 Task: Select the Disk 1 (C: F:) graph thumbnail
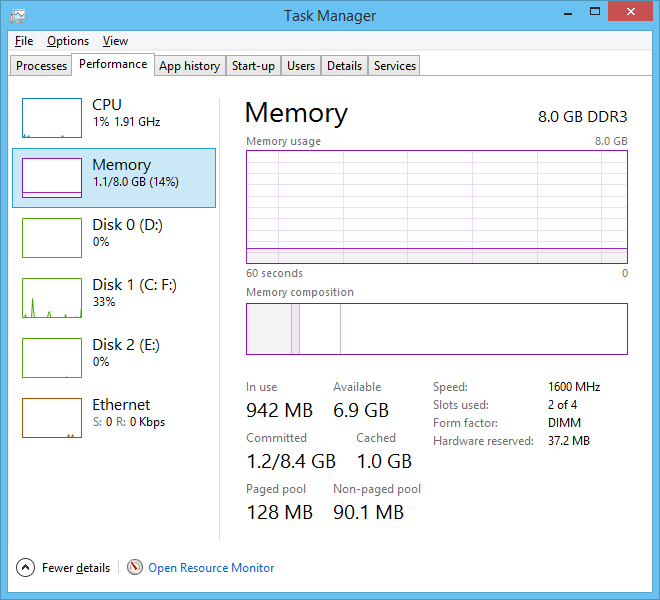pyautogui.click(x=52, y=298)
